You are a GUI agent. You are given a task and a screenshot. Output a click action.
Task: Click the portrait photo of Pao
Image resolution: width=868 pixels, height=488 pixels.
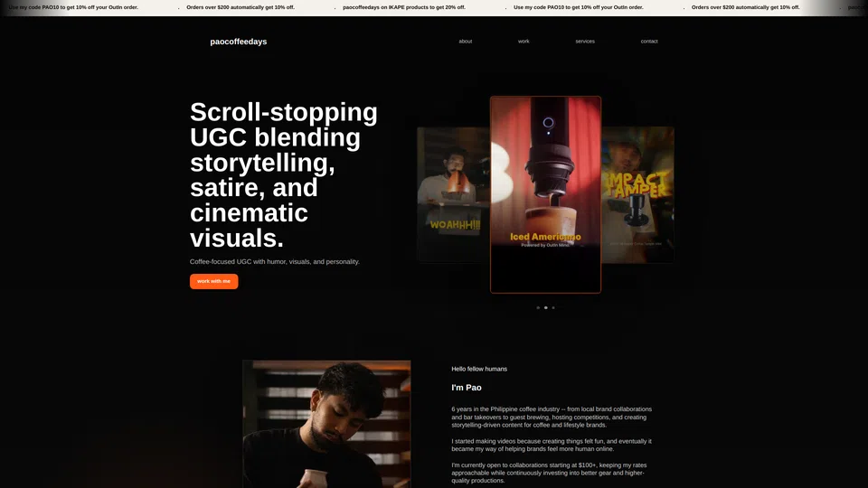tap(326, 424)
